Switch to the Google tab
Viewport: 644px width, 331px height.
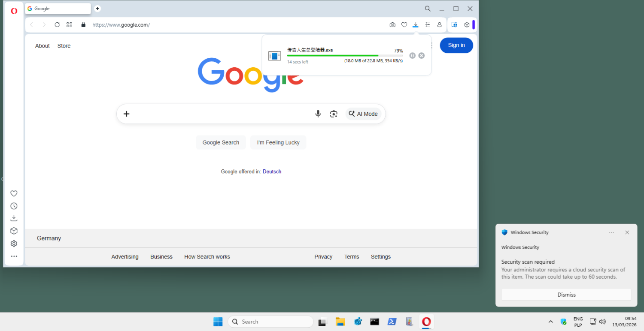click(58, 8)
